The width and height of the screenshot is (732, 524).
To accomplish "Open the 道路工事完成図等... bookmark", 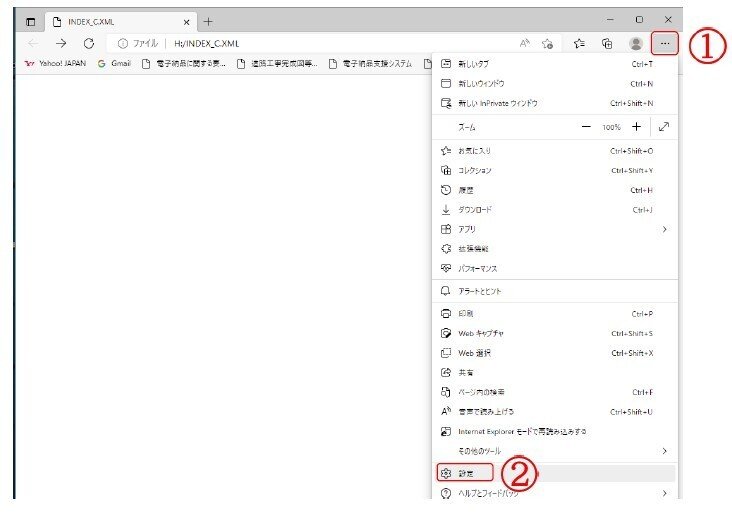I will [277, 64].
